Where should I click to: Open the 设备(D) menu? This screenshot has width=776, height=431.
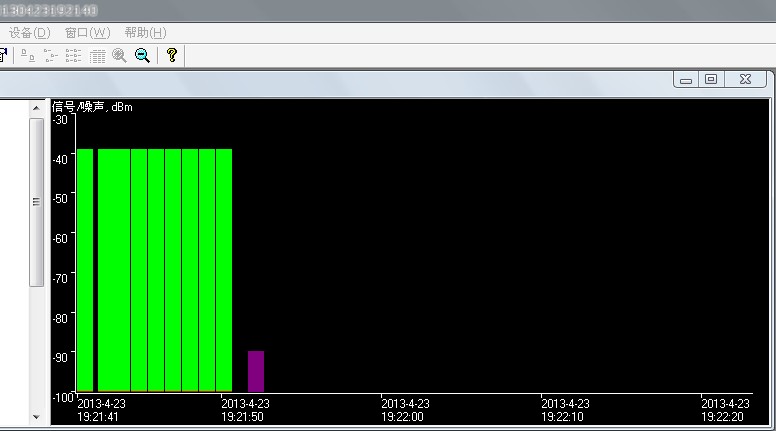click(29, 32)
